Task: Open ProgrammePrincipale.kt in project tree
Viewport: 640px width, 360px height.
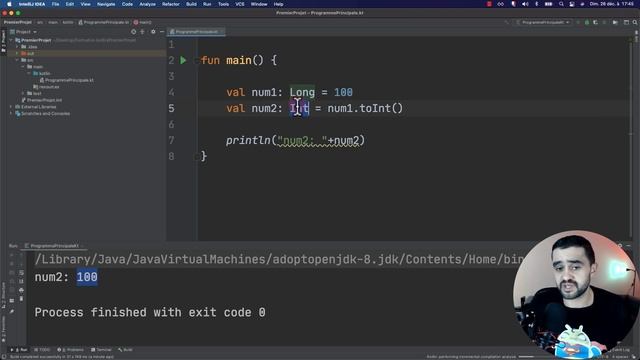Action: pos(67,80)
